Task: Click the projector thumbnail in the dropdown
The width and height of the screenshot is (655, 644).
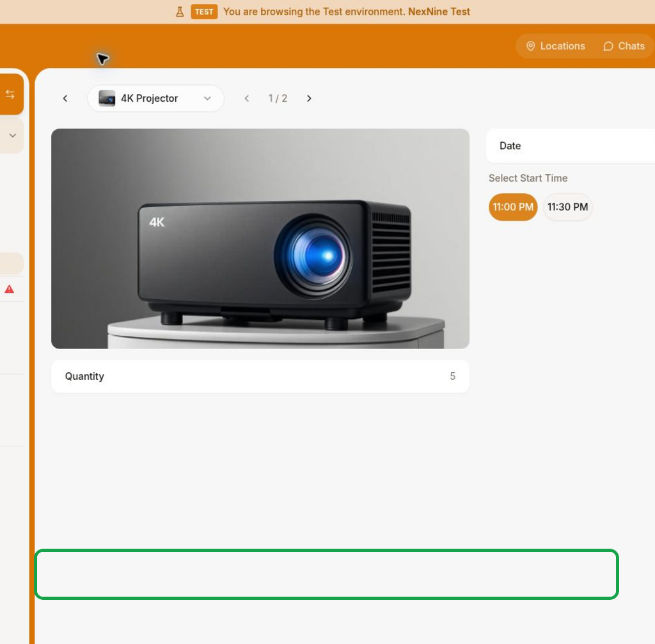Action: [107, 98]
